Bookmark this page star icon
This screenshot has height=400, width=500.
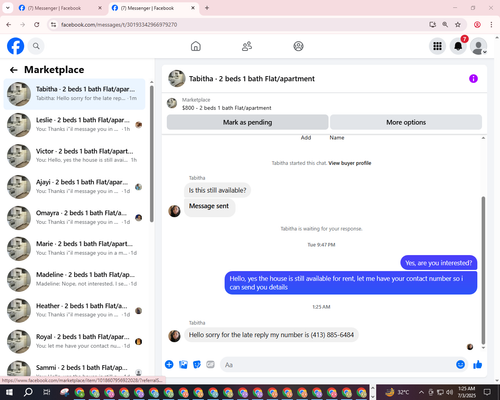tap(458, 25)
